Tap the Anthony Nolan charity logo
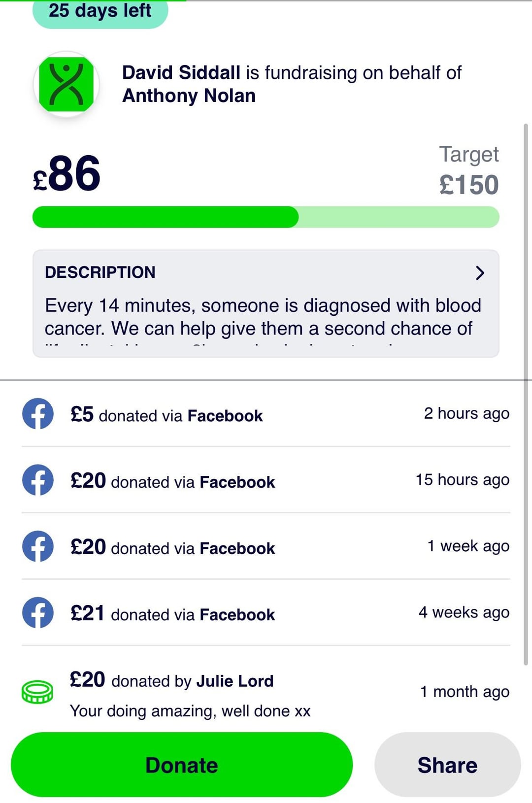The height and width of the screenshot is (803, 532). pos(66,85)
